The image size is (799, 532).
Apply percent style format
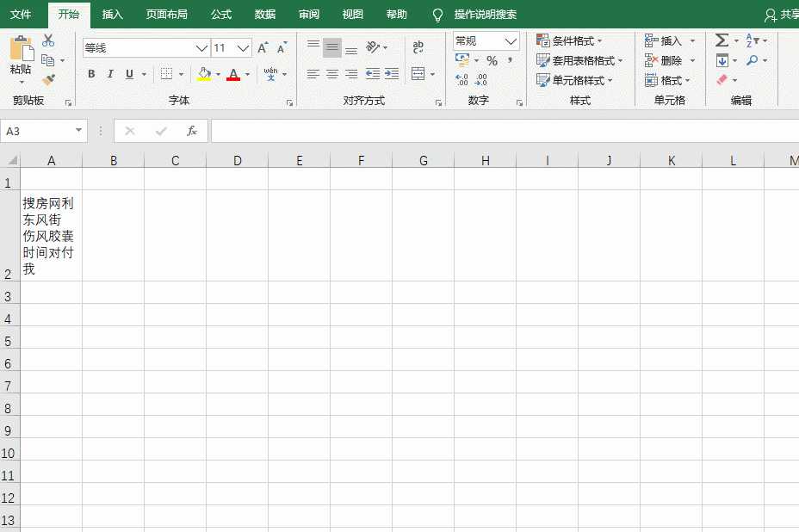coord(492,61)
